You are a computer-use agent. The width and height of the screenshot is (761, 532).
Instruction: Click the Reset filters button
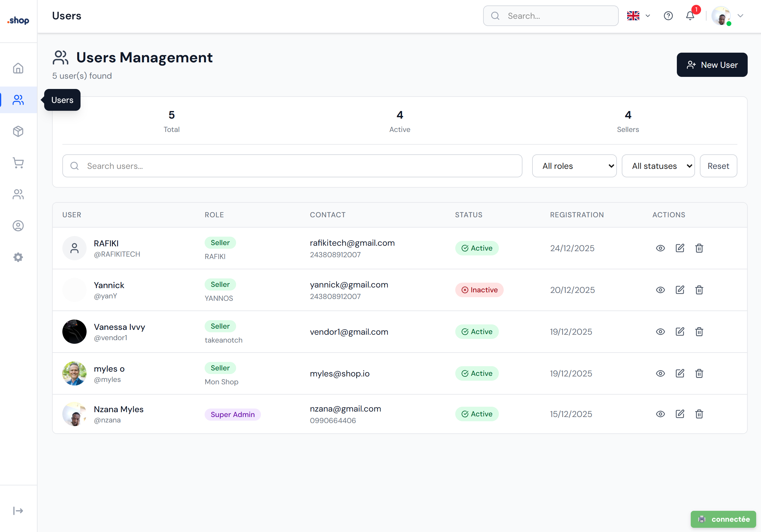pos(718,166)
